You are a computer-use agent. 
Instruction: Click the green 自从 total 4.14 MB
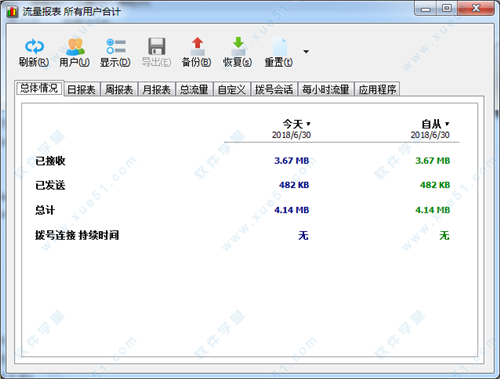click(433, 210)
